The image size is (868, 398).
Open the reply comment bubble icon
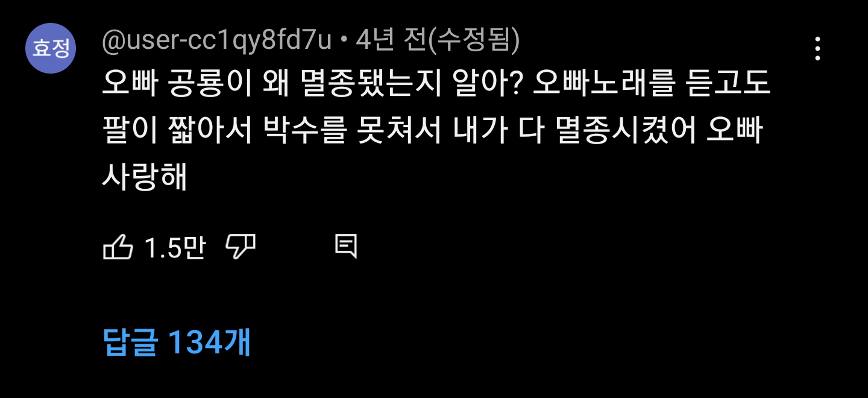coord(346,247)
